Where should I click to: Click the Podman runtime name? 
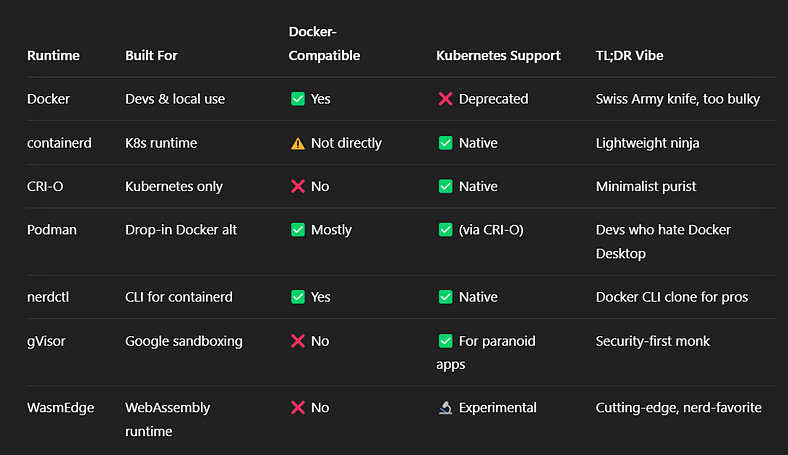click(x=52, y=230)
